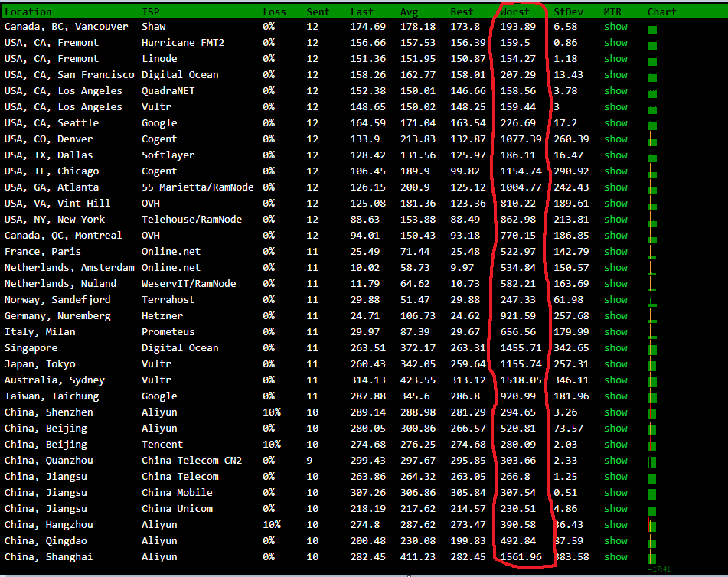Viewport: 728px width, 577px height.
Task: Click show link for Taichung Google row
Action: pos(615,396)
